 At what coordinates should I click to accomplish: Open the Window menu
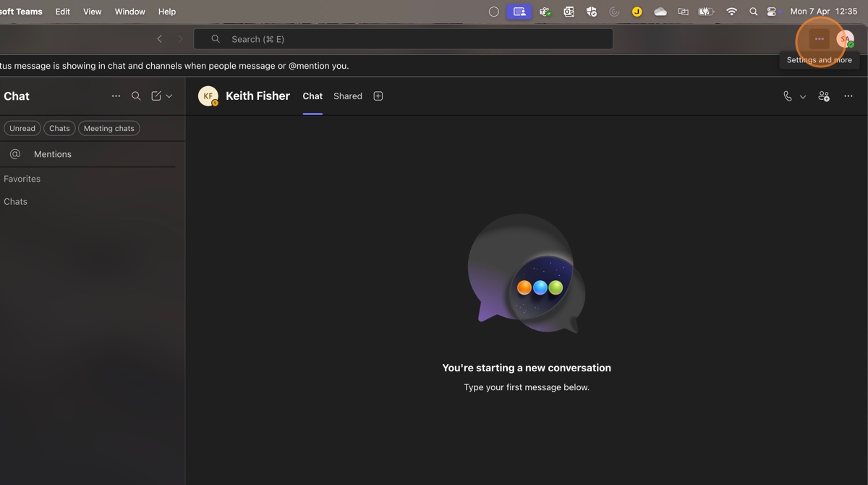130,12
